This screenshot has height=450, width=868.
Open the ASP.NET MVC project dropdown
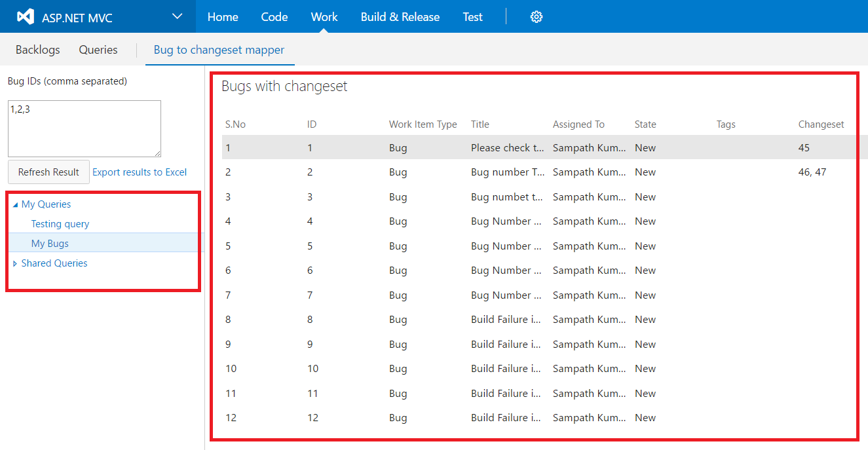tap(176, 16)
